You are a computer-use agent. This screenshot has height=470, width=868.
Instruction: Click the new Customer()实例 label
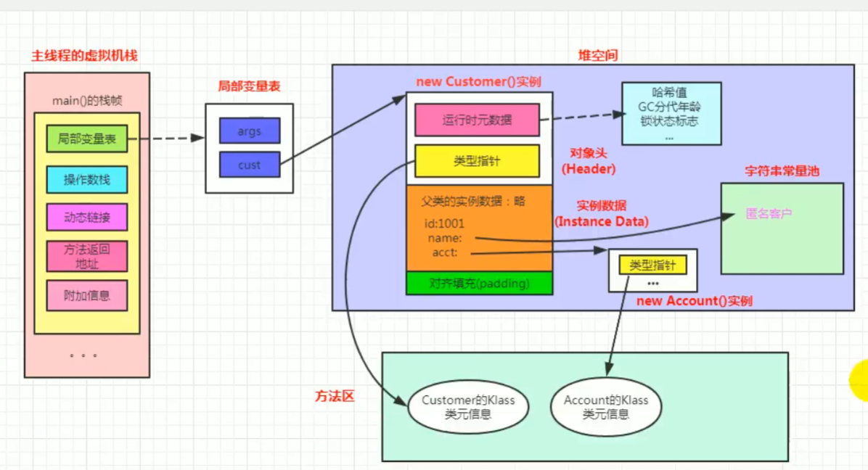click(478, 82)
